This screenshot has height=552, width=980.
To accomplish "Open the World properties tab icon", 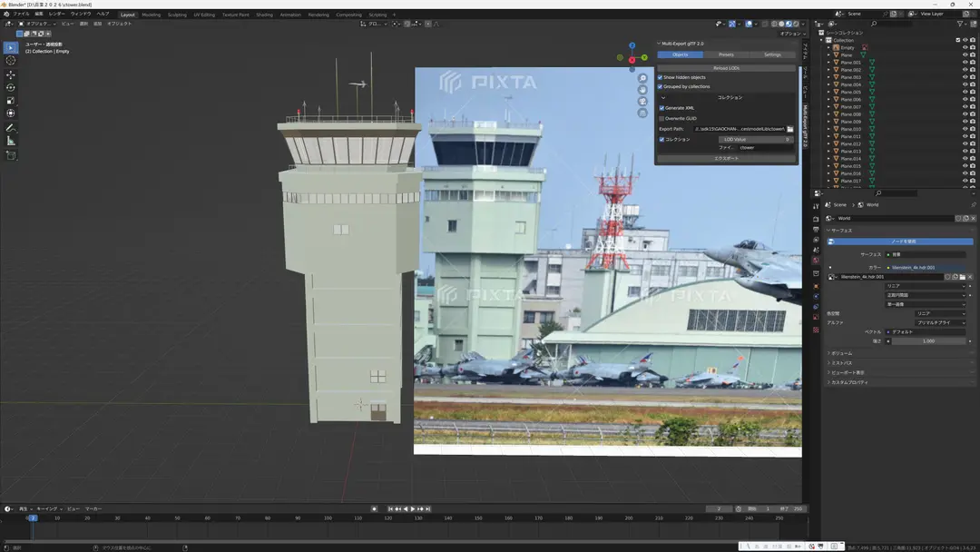I will [816, 260].
